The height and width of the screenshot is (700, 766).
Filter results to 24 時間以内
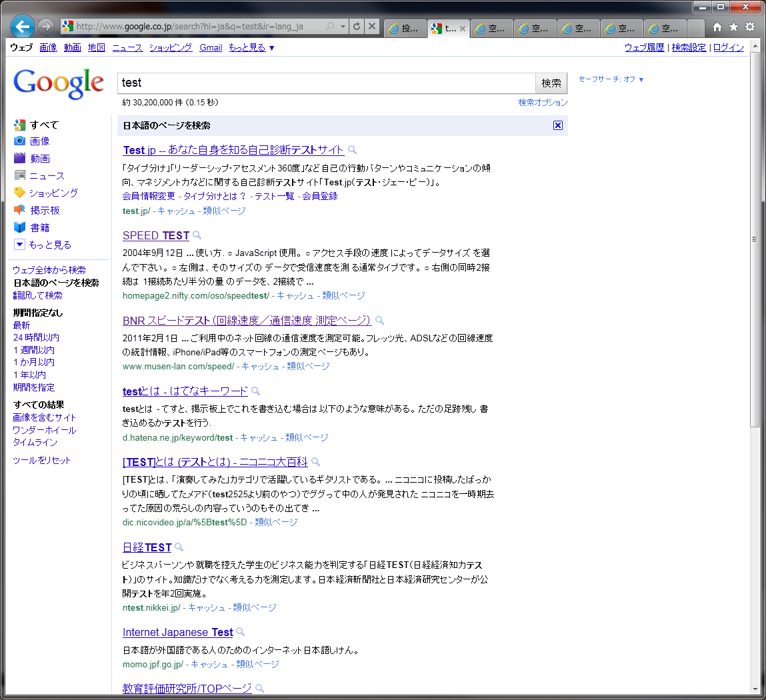(36, 337)
